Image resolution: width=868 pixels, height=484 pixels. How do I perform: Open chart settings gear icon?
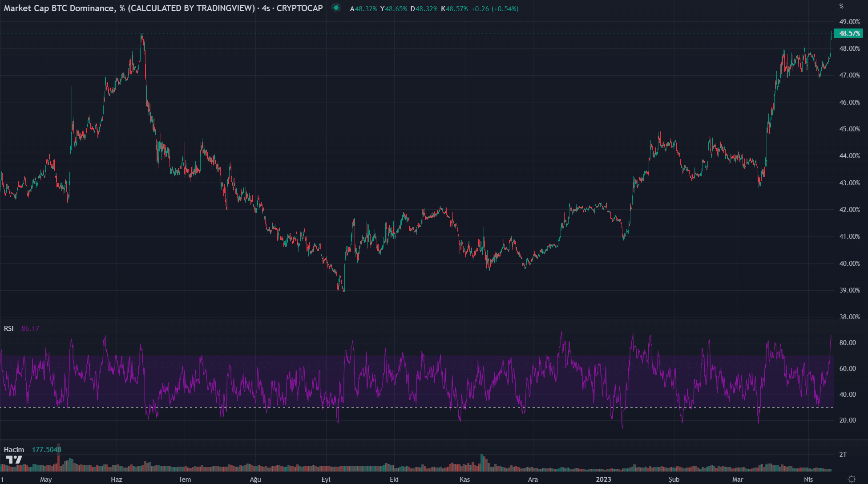coord(852,479)
